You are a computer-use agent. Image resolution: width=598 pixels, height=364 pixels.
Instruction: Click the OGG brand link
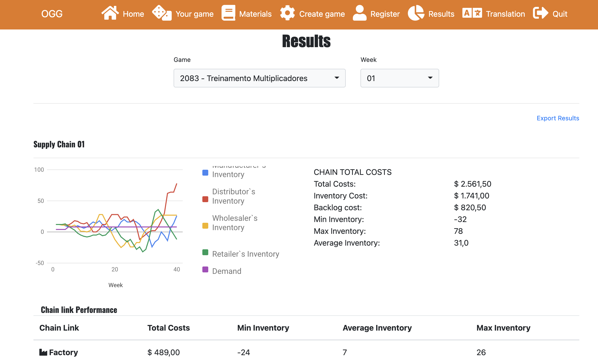[52, 14]
